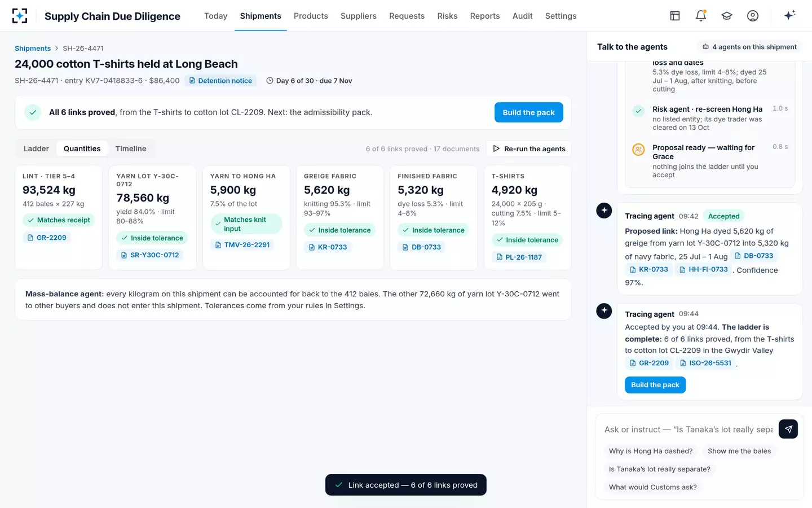Open the Suppliers navigation item
Image resolution: width=812 pixels, height=508 pixels.
359,16
